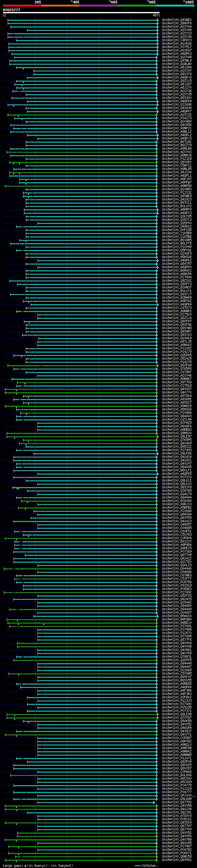Click the UniRef100_C4P6Y3 label

click(x=177, y=40)
